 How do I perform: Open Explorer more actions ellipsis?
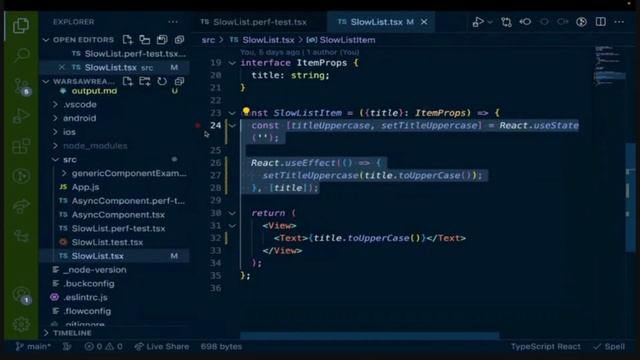coord(173,22)
